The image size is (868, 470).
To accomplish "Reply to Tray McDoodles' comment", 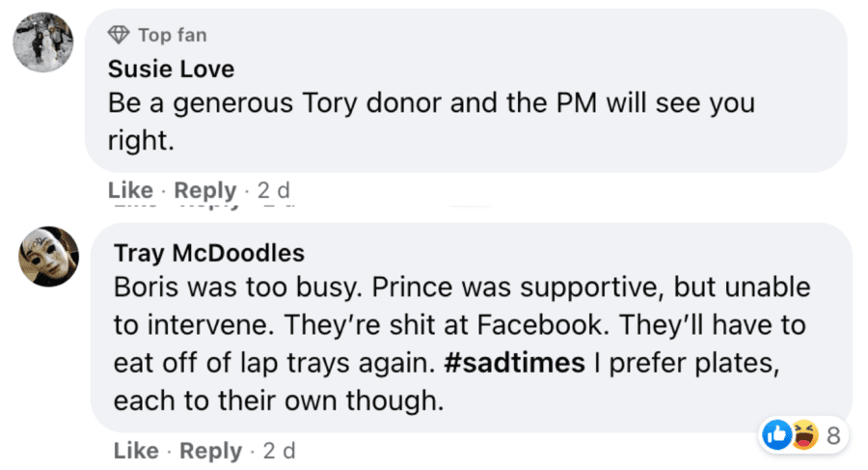I will (210, 451).
